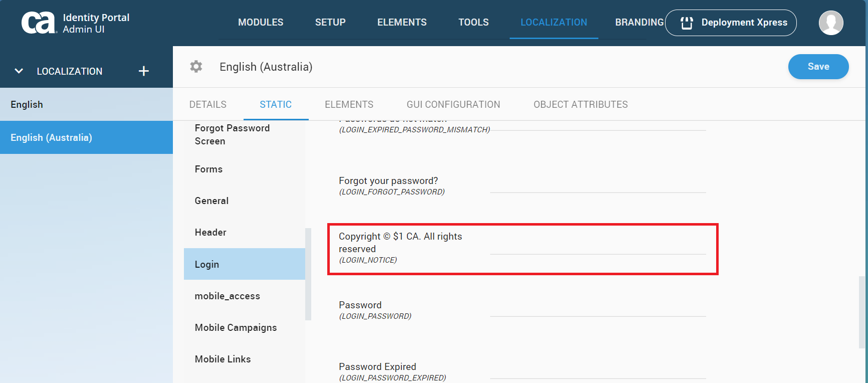Open the OBJECT ATTRIBUTES tab
This screenshot has width=868, height=383.
580,105
